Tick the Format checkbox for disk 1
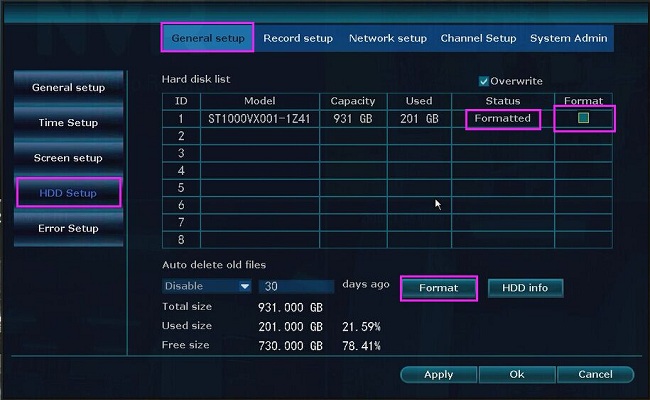 (583, 118)
